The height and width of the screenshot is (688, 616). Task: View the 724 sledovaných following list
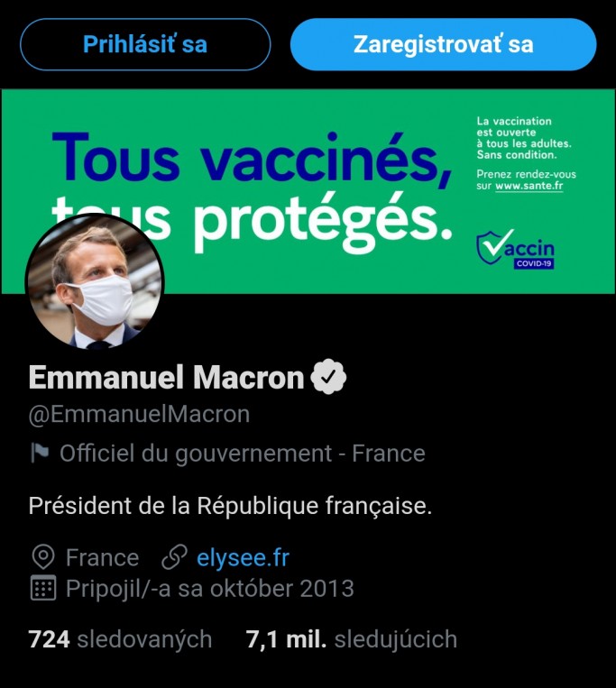[120, 639]
